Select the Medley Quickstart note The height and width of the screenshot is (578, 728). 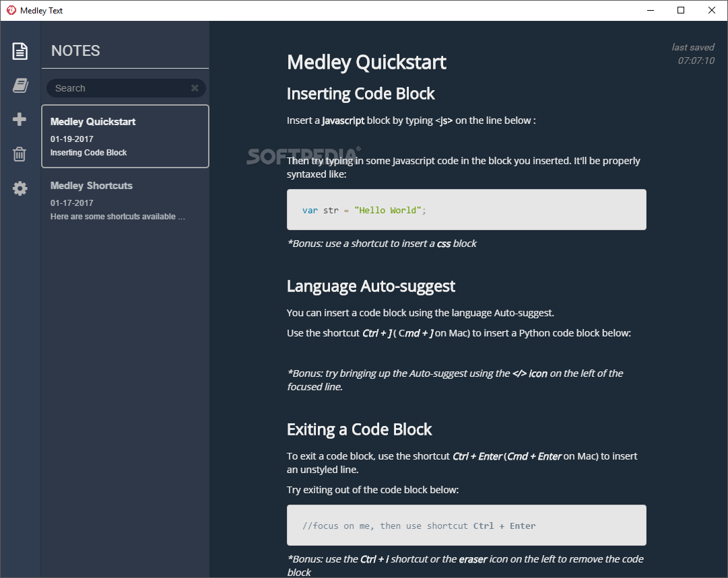pyautogui.click(x=125, y=136)
